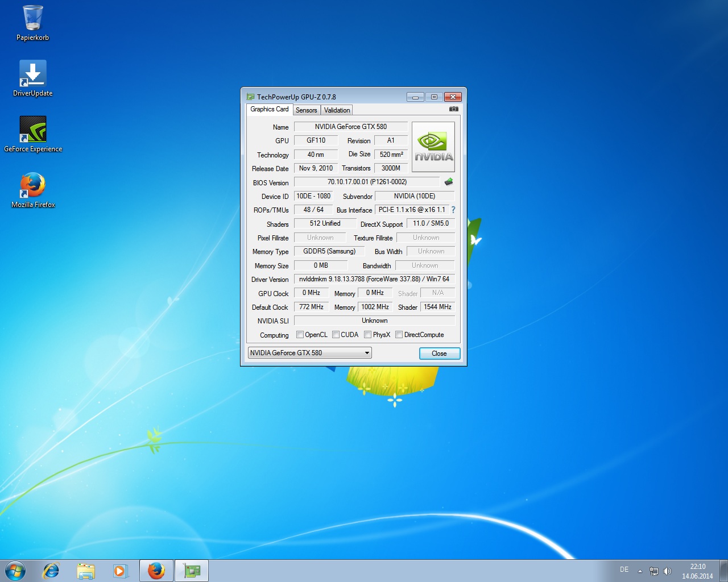Screen dimensions: 728x582
Task: Switch to the Sensors tab
Action: [307, 110]
